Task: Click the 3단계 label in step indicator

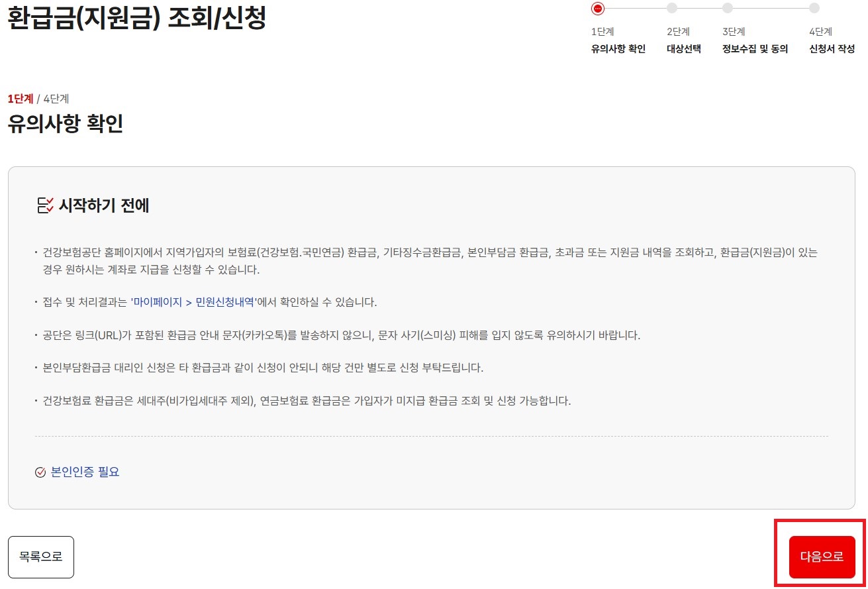Action: pyautogui.click(x=734, y=31)
